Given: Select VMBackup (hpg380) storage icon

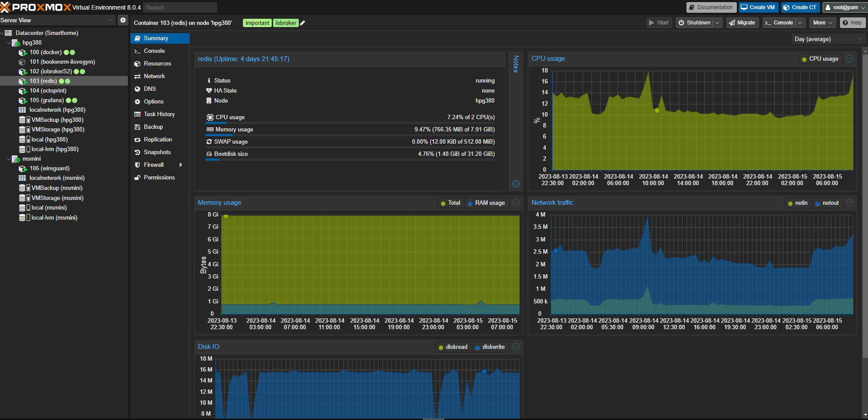Looking at the screenshot, I should (22, 120).
